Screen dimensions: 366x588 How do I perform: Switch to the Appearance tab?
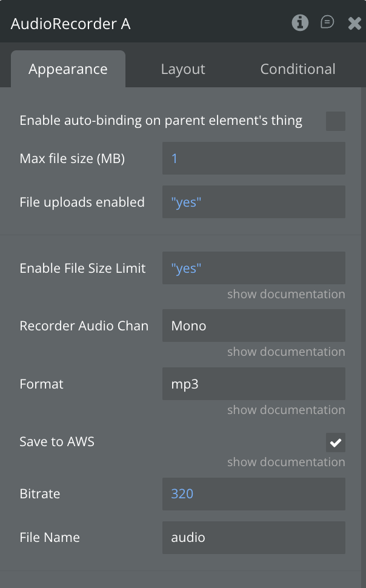[x=68, y=69]
